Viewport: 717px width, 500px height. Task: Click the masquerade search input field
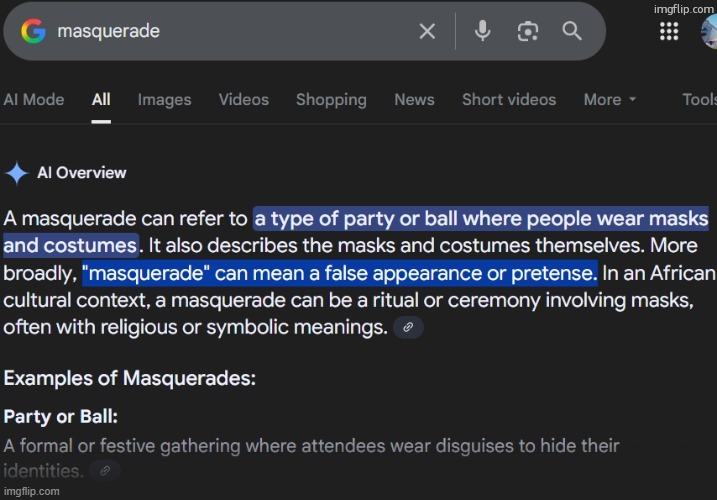[x=230, y=31]
